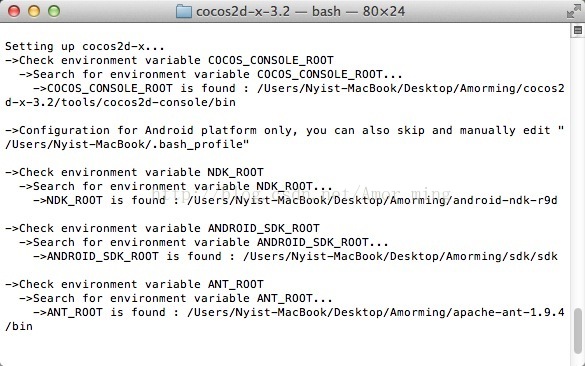Click the 'Search for environment variable ANT_ROOT...' line
This screenshot has height=366, width=585.
click(x=176, y=298)
